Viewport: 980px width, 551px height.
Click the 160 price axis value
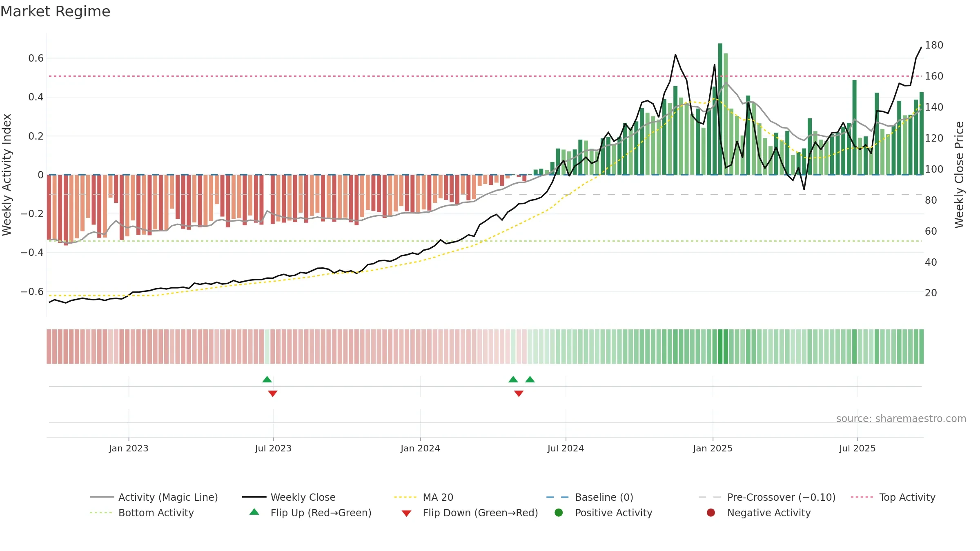pos(934,76)
